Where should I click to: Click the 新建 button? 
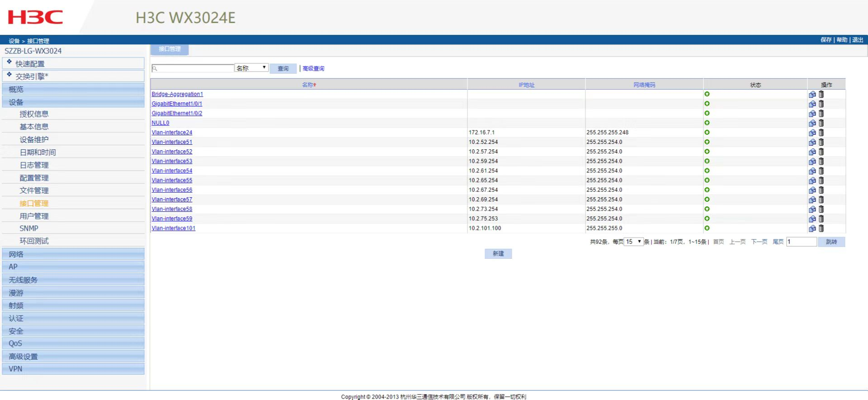click(498, 254)
